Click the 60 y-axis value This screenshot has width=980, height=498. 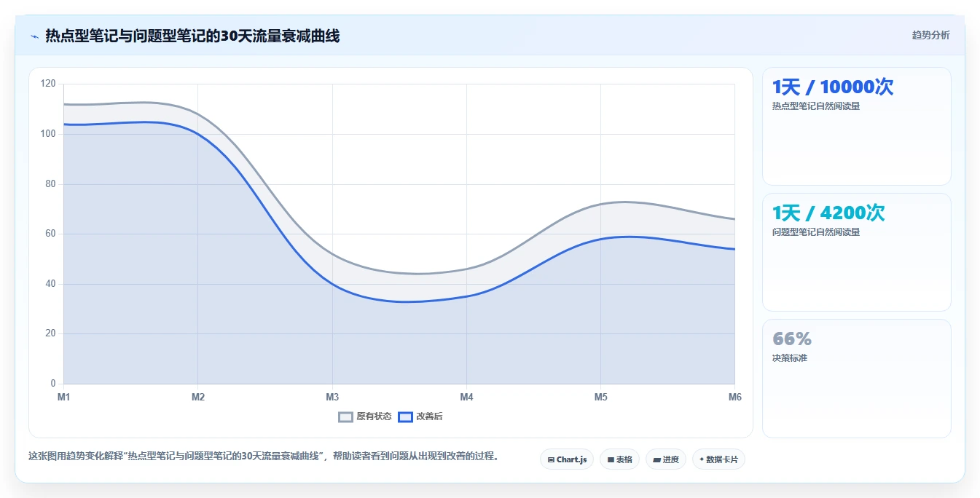click(x=50, y=234)
